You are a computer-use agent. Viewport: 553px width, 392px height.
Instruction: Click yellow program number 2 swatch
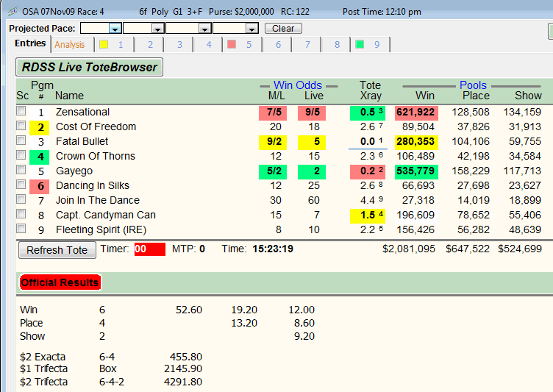[x=40, y=127]
